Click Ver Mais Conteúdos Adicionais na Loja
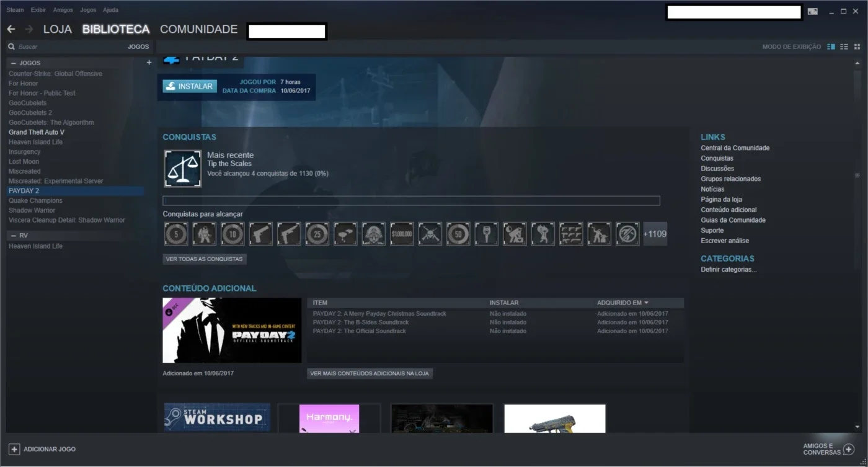868x467 pixels. [370, 373]
